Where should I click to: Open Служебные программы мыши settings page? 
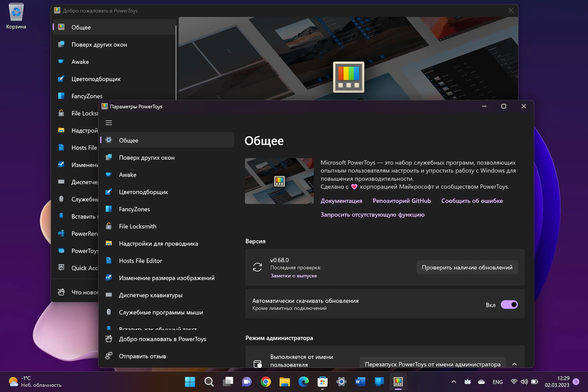[167, 312]
